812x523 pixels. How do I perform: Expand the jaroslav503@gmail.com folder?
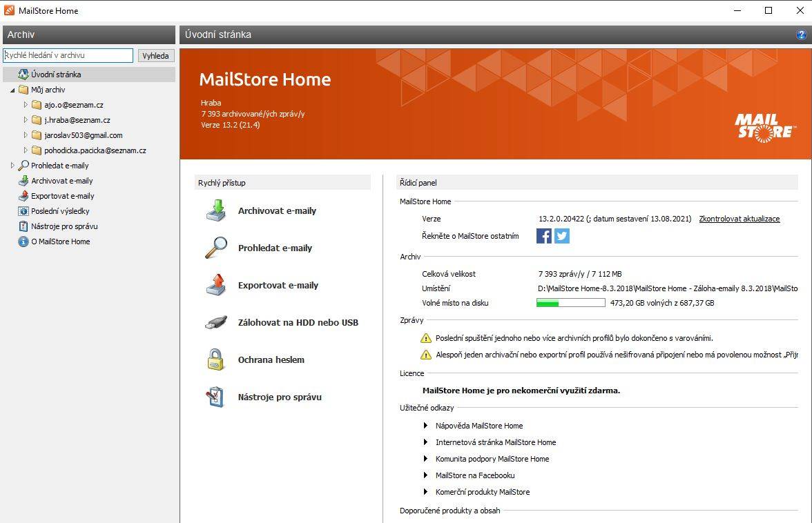click(26, 135)
